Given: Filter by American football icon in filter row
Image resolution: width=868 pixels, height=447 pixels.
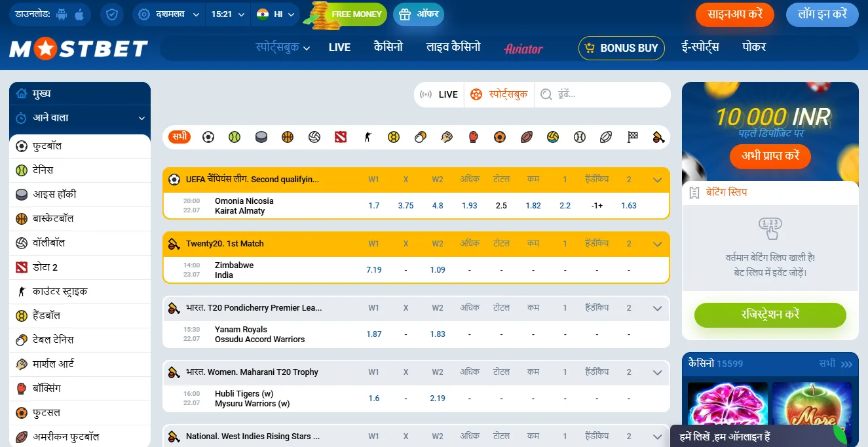Looking at the screenshot, I should [527, 137].
